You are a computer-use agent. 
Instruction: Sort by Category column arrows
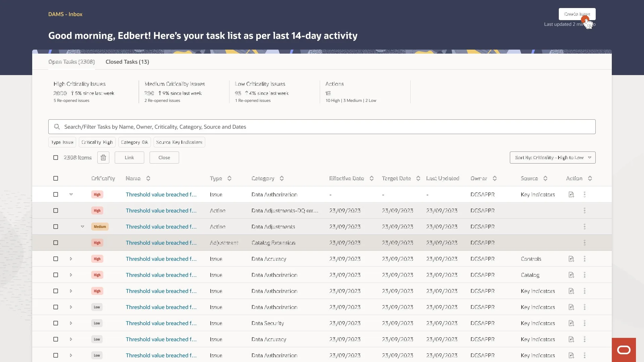point(282,178)
